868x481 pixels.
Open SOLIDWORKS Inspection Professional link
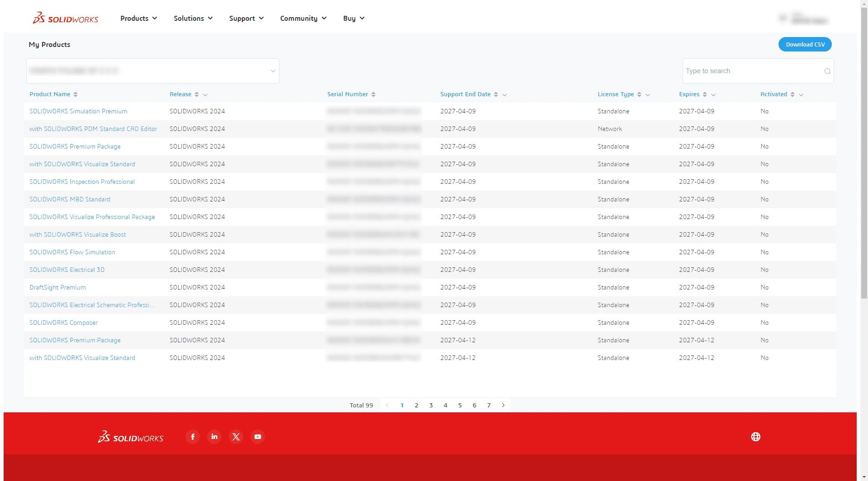[82, 182]
